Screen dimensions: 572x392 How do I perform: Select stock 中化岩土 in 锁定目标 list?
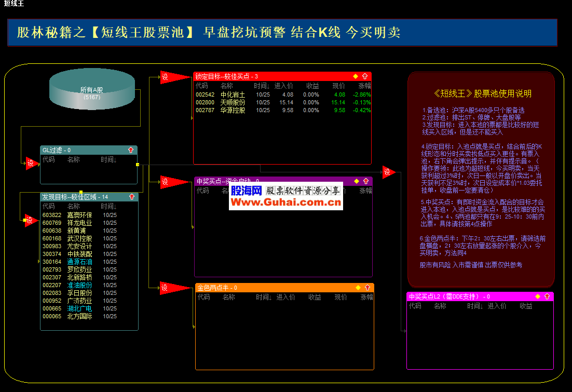coord(232,95)
